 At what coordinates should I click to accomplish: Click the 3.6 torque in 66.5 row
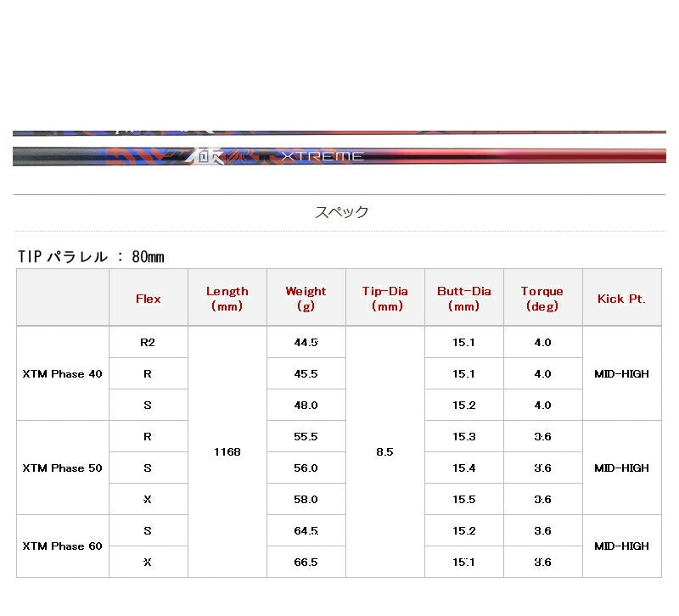pyautogui.click(x=542, y=563)
